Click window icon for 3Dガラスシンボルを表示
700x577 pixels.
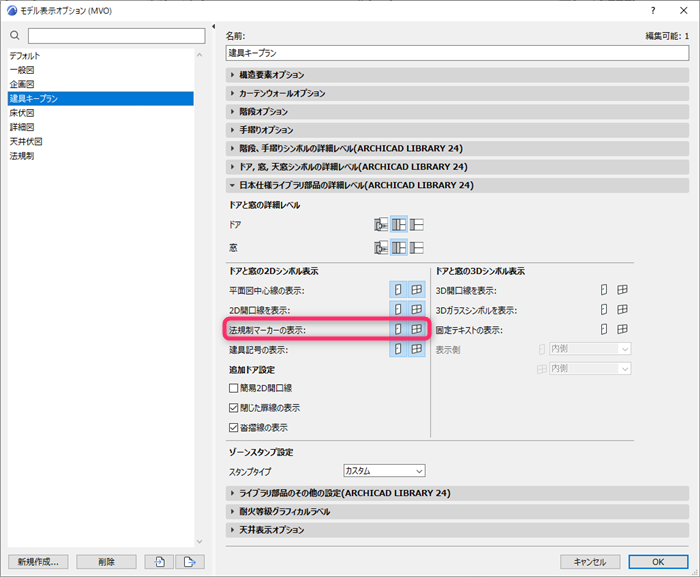coord(622,309)
